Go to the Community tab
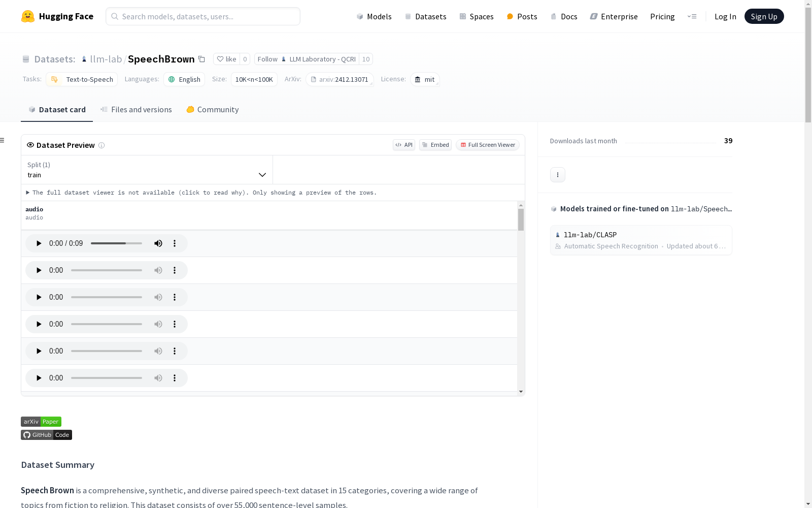 tap(213, 110)
